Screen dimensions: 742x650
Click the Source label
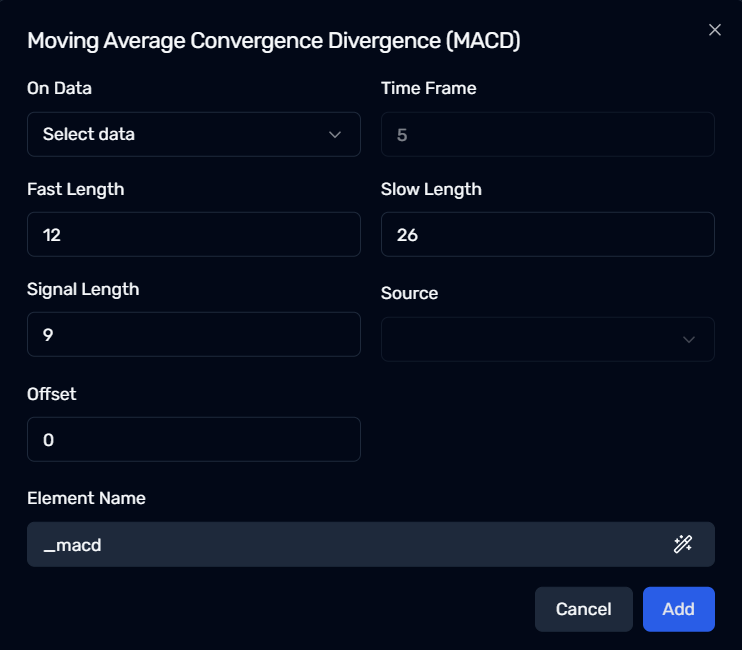tap(409, 293)
